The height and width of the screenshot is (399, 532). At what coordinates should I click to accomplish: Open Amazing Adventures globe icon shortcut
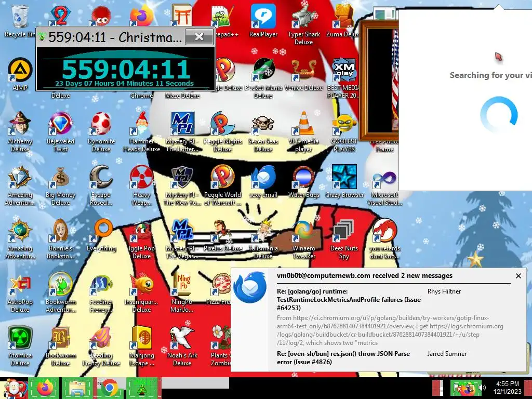(x=20, y=238)
